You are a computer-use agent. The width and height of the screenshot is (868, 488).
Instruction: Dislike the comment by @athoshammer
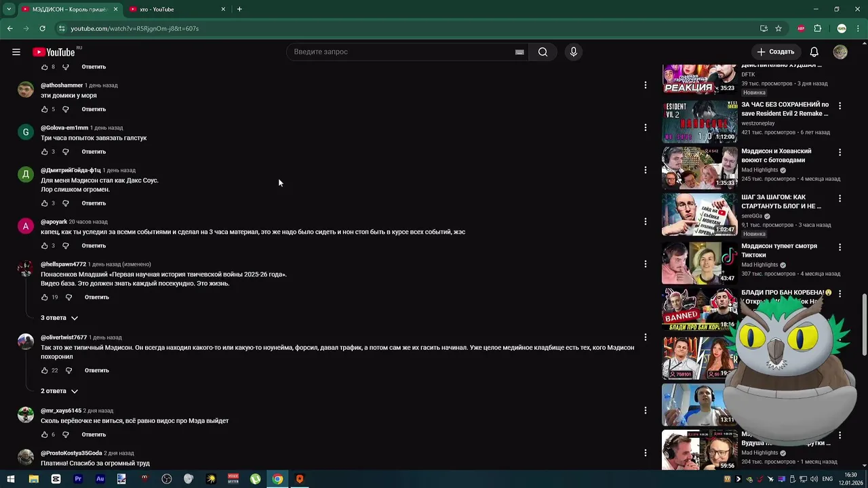click(x=66, y=109)
